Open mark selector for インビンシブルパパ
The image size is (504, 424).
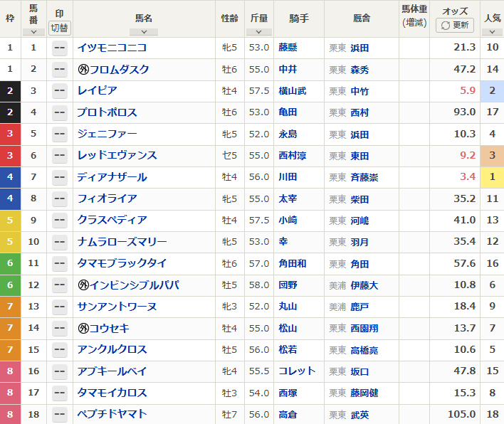click(x=60, y=285)
